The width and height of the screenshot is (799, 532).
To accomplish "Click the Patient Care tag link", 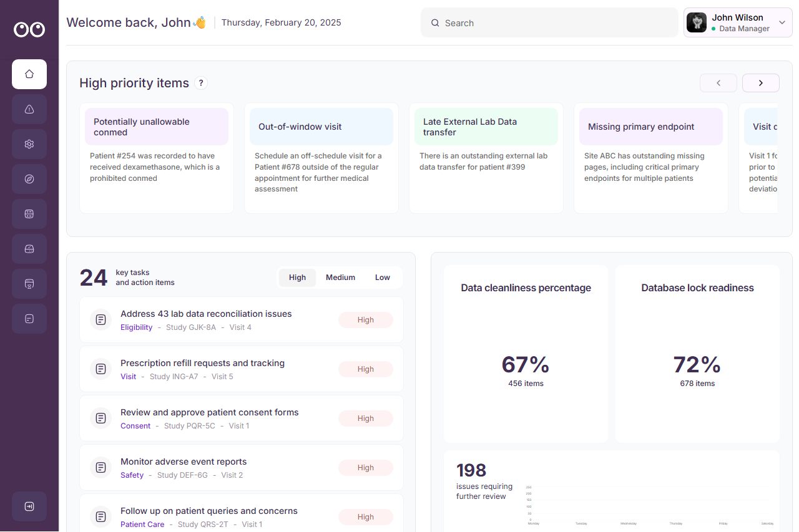I will pos(142,525).
